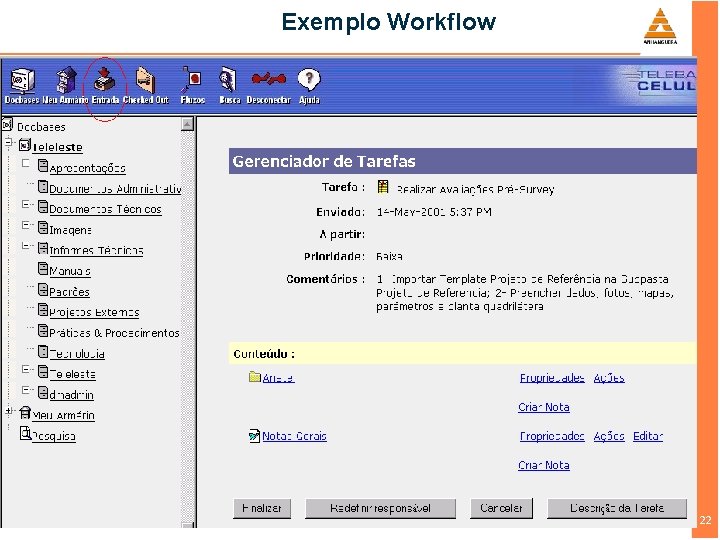Image resolution: width=720 pixels, height=540 pixels.
Task: Expand the Teleleste cabinet node
Action: tap(26, 369)
